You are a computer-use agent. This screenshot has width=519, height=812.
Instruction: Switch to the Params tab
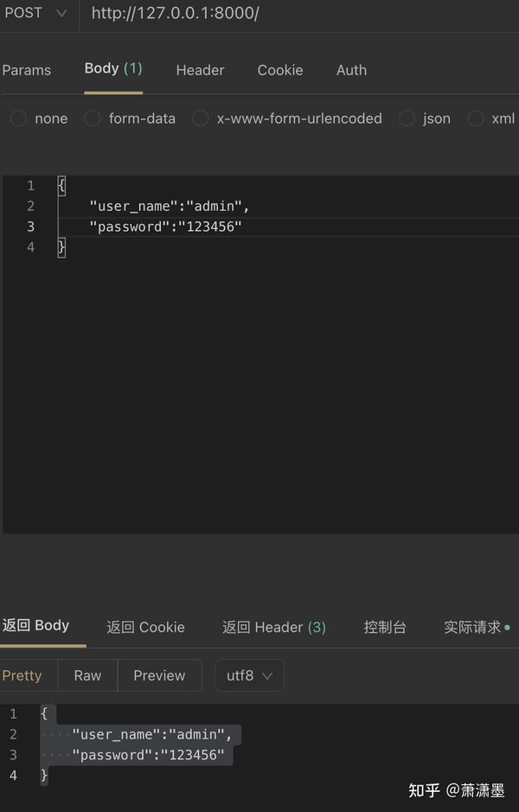tap(26, 70)
